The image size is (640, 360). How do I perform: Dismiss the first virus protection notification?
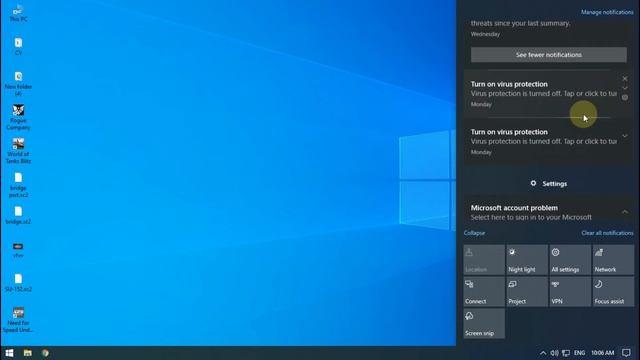coord(625,78)
